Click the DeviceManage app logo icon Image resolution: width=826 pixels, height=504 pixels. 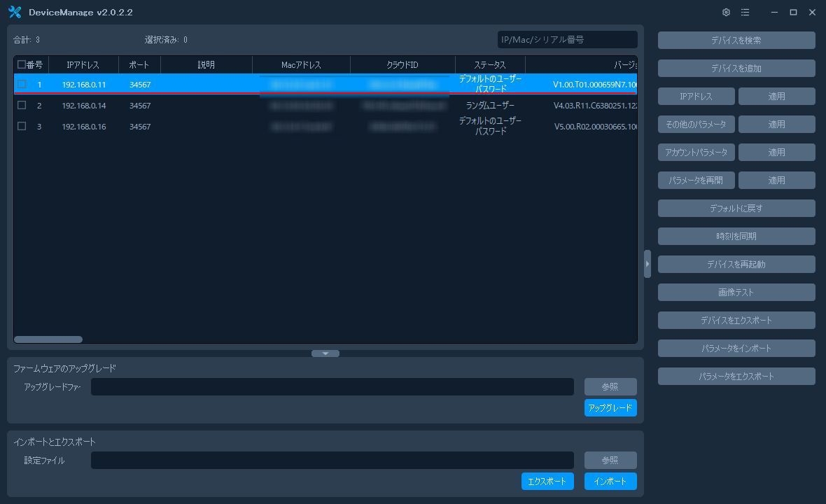click(x=15, y=13)
